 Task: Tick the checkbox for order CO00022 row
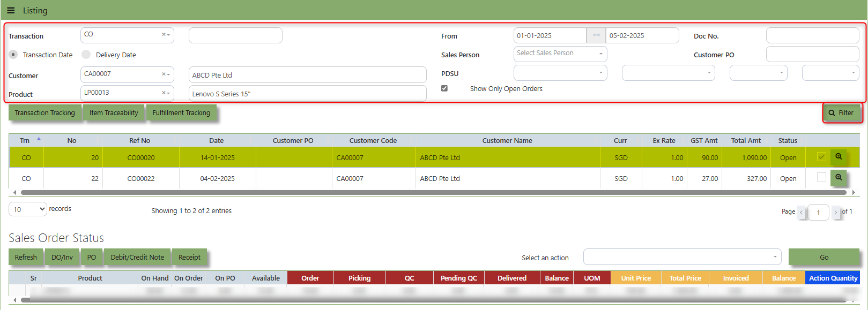pyautogui.click(x=821, y=177)
